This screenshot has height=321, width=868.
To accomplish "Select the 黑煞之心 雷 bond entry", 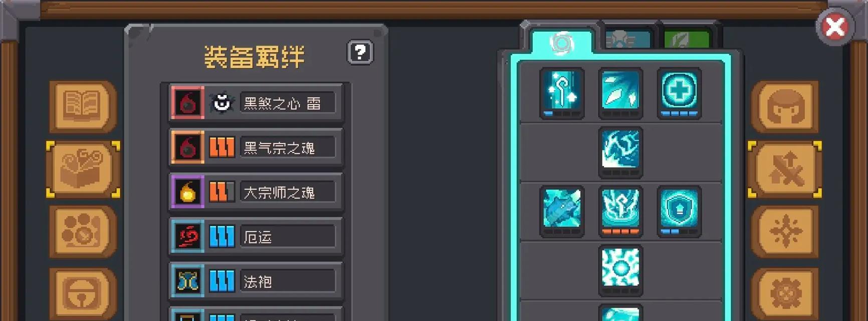I will click(257, 103).
